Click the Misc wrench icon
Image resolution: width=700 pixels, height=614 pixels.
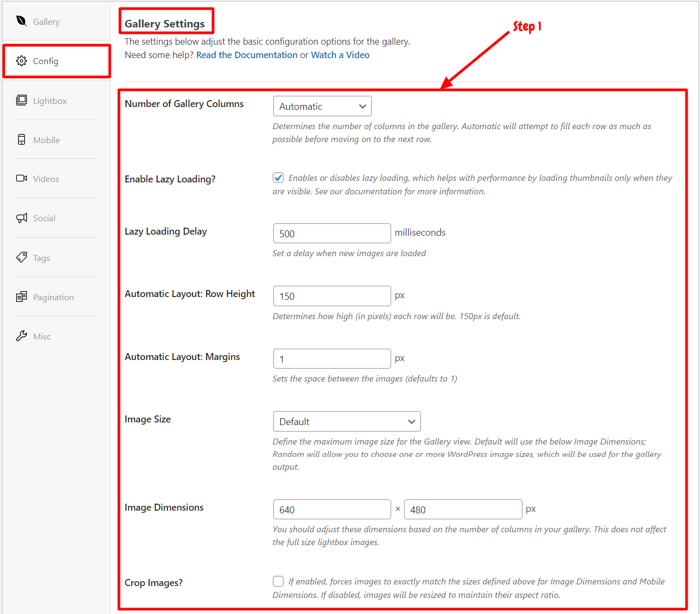22,336
